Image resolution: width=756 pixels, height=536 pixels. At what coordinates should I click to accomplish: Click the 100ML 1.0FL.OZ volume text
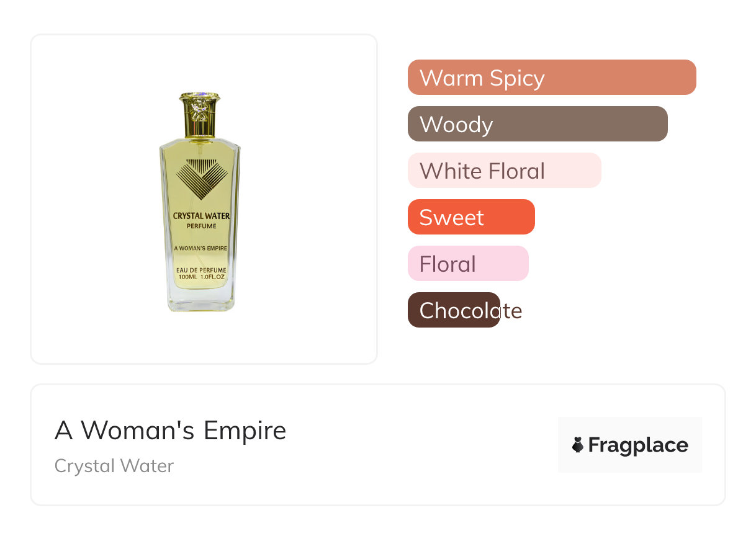[201, 277]
